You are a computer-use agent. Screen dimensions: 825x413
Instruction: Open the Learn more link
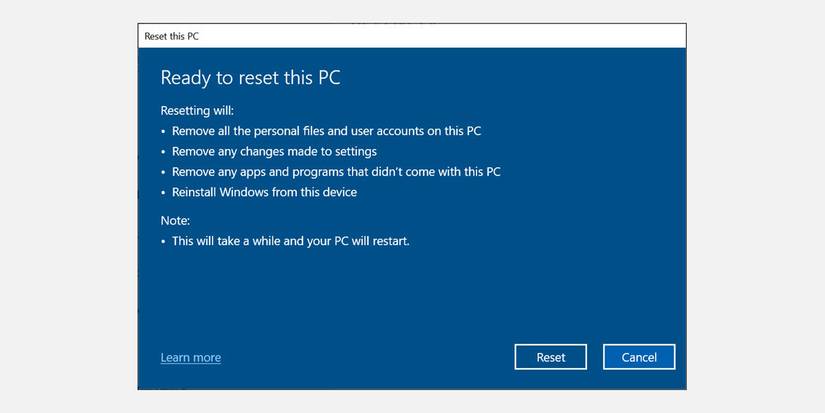[190, 358]
